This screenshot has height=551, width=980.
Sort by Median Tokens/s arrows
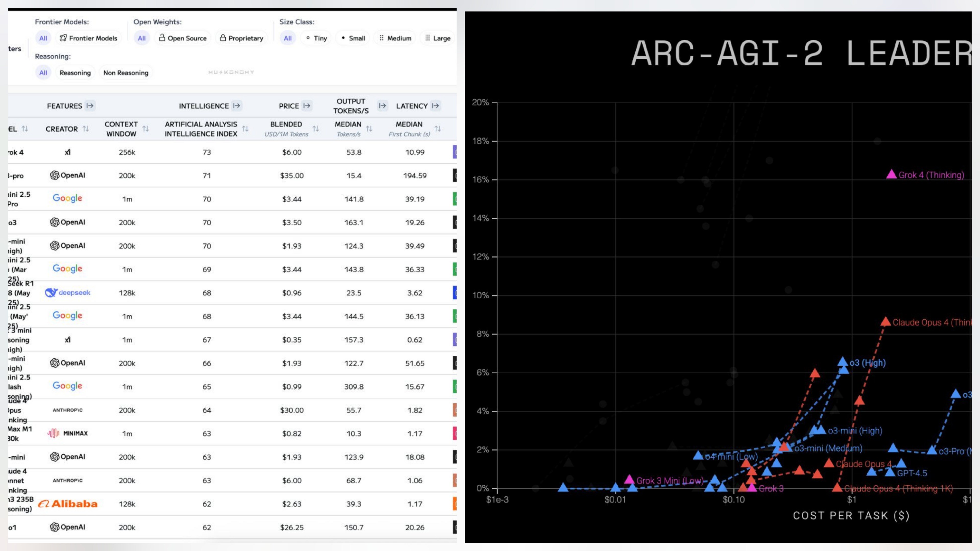point(369,129)
